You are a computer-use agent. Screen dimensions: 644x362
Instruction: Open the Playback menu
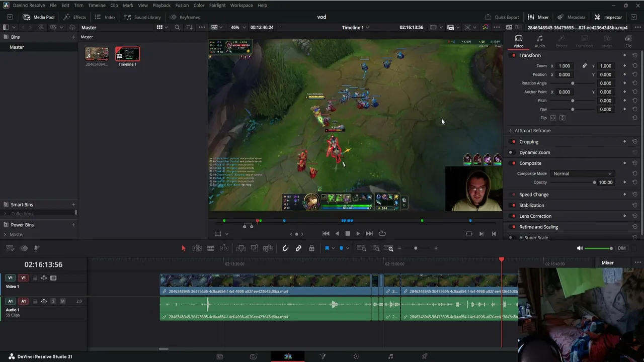[162, 5]
